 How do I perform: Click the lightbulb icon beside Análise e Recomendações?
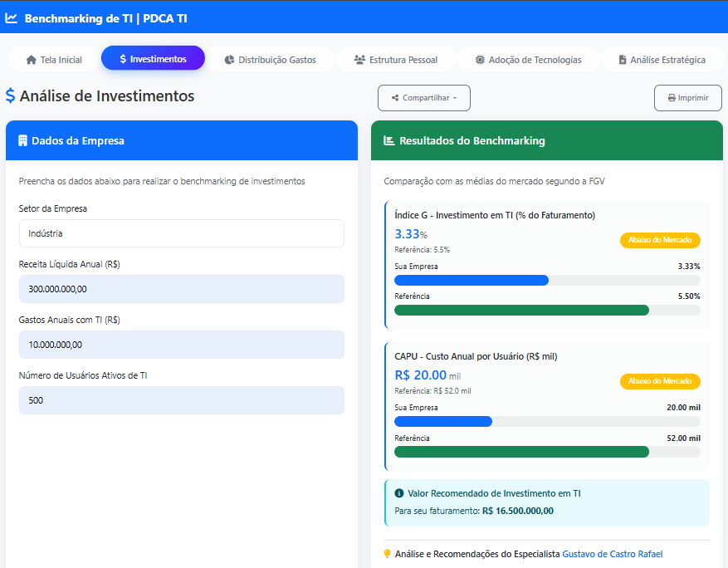coord(387,554)
